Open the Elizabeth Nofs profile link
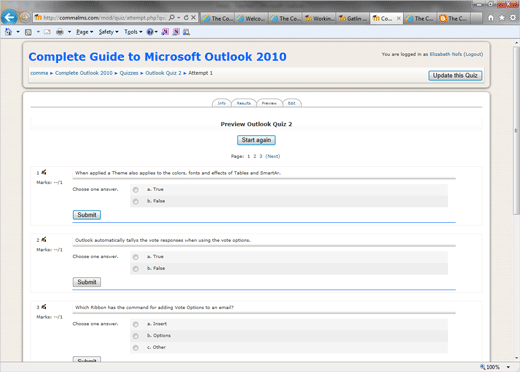The height and width of the screenshot is (372, 520). point(446,54)
